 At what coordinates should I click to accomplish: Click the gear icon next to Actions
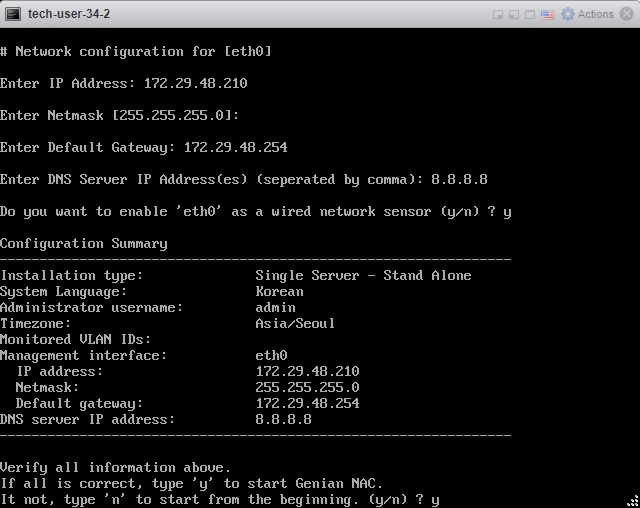[568, 14]
